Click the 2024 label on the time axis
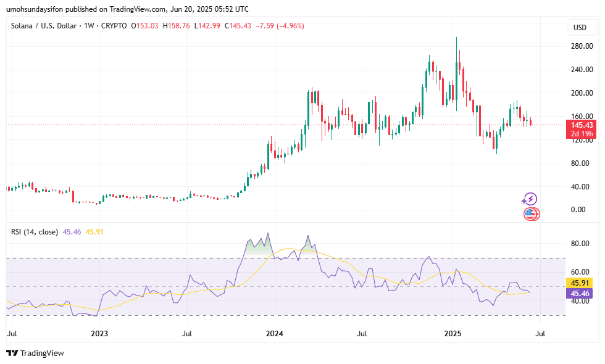The image size is (605, 364). coord(275,334)
